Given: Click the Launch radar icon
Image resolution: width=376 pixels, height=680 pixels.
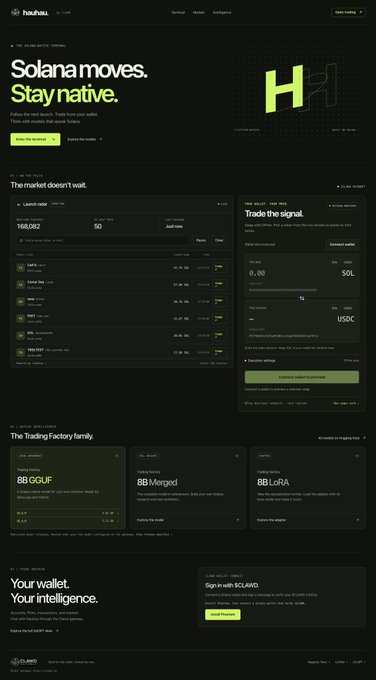Looking at the screenshot, I should 19,204.
